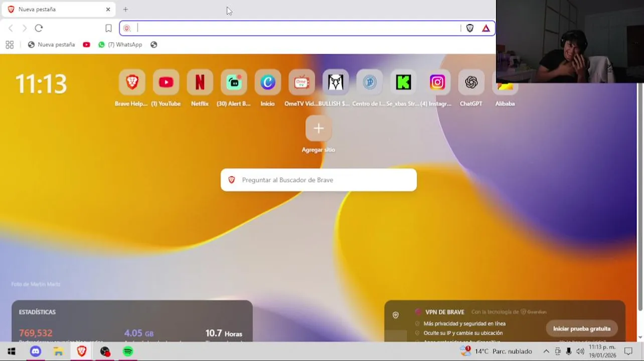Open the YouTube bookmark icon
This screenshot has height=361, width=644.
86,45
